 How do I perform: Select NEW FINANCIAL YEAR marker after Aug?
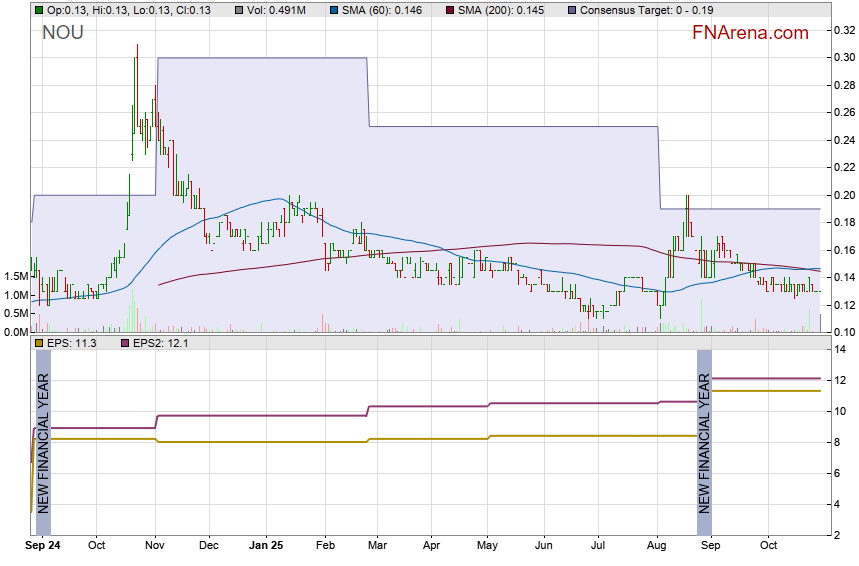tap(704, 443)
